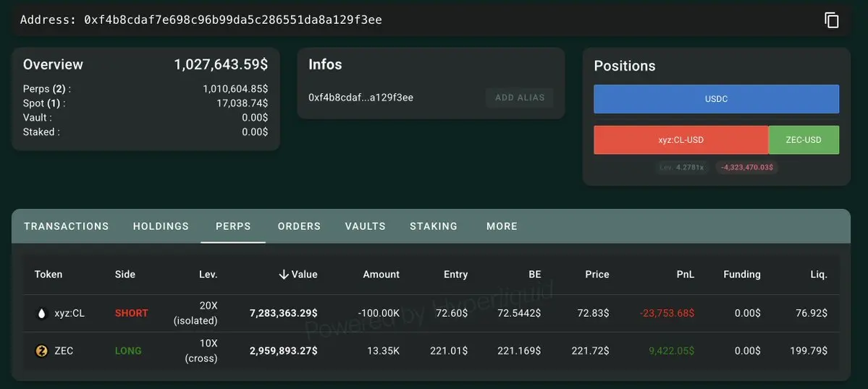Click the ADD ALIAS button

coord(520,98)
